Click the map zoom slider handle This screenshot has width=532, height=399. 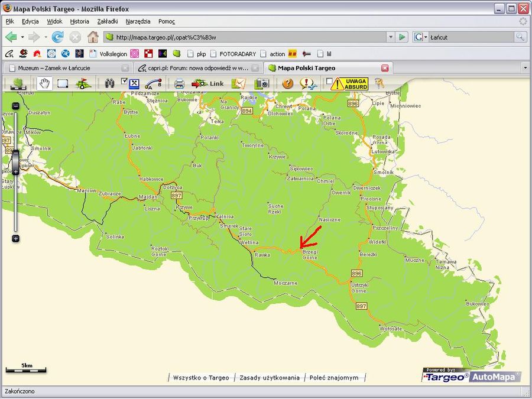tap(15, 161)
